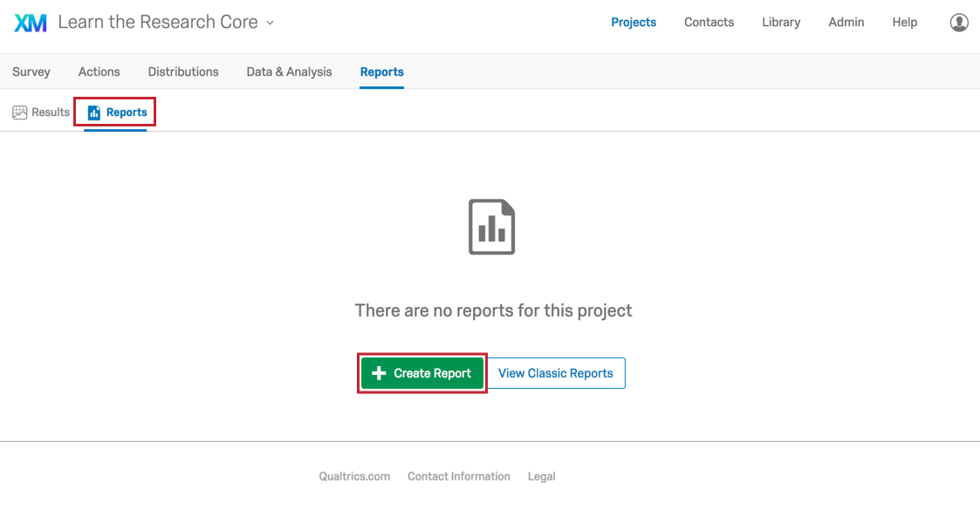Click View Classic Reports button
This screenshot has height=531, width=980.
(556, 373)
